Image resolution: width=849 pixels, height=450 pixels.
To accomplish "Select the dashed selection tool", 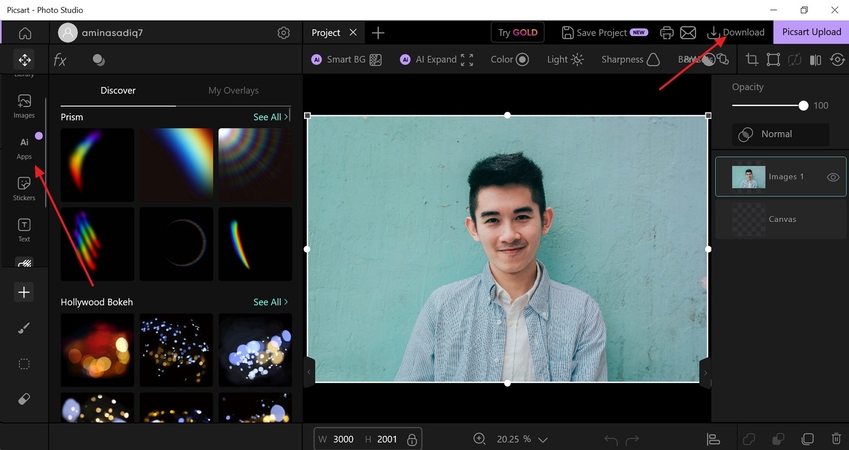I will pyautogui.click(x=24, y=364).
